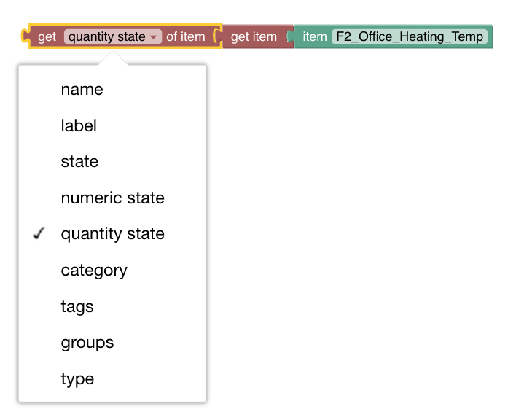This screenshot has width=516, height=420.
Task: Select the "type" option
Action: pos(77,379)
